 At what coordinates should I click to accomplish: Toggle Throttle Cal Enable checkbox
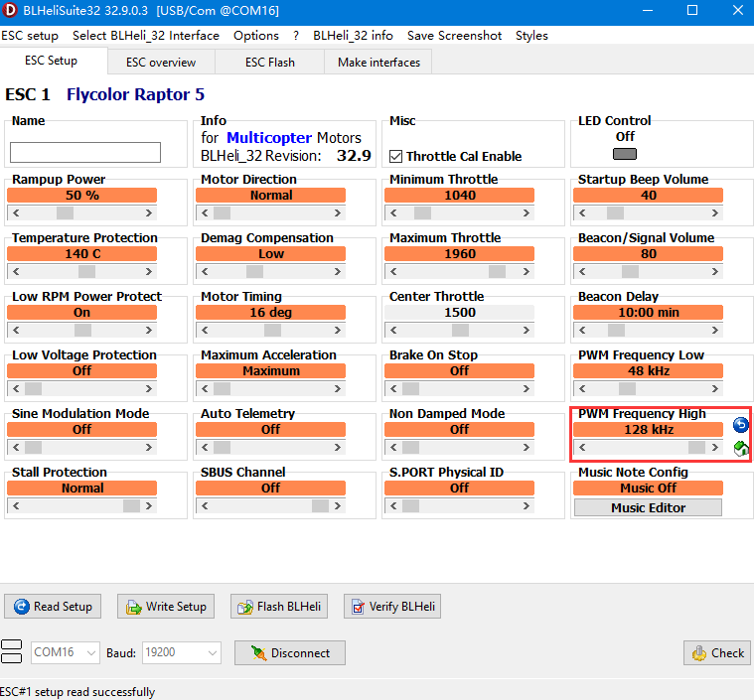(396, 156)
